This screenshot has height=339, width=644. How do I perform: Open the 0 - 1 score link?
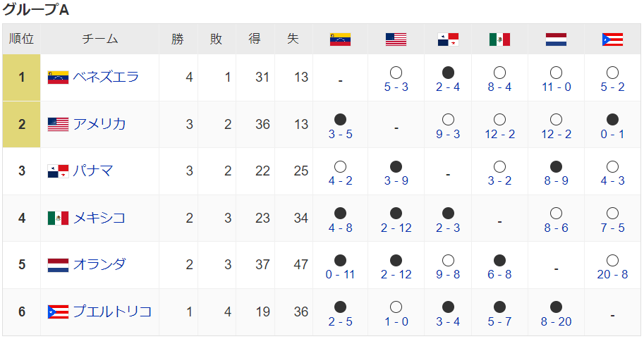(x=612, y=134)
